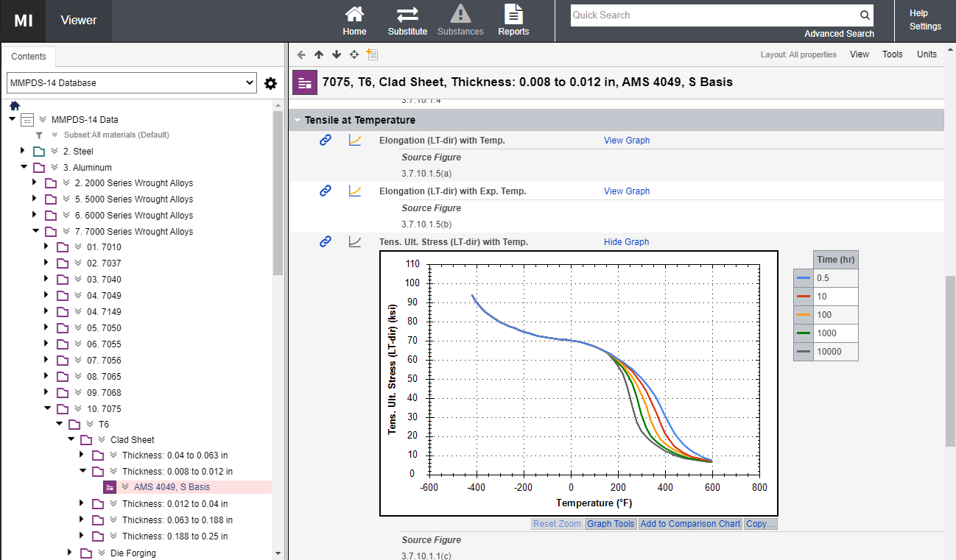Click the purple datasheet record icon
Screen dimensions: 956x560
pyautogui.click(x=305, y=82)
